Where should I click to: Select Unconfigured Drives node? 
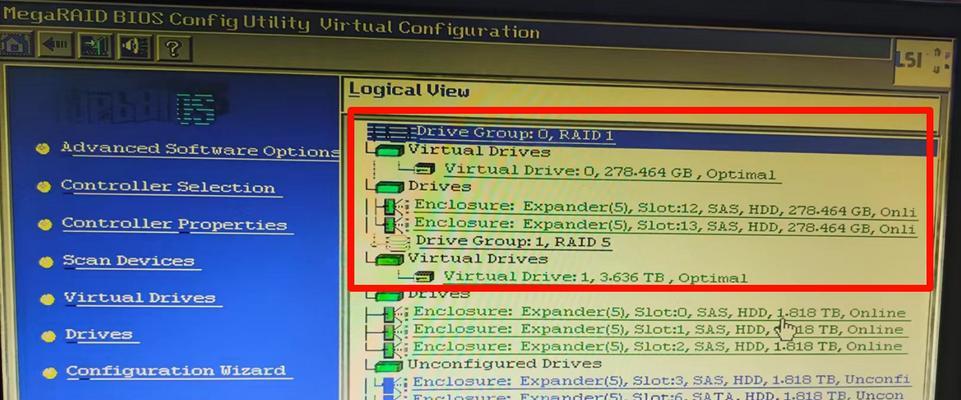[x=504, y=364]
